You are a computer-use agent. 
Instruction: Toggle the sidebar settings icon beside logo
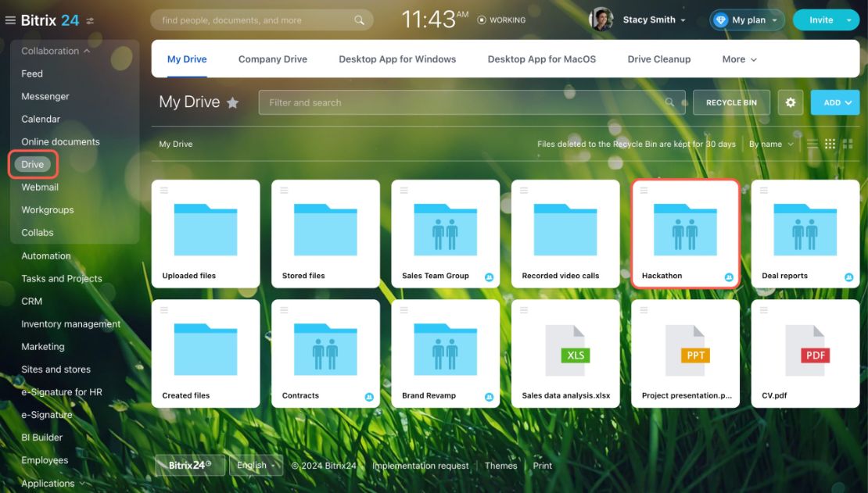coord(90,20)
